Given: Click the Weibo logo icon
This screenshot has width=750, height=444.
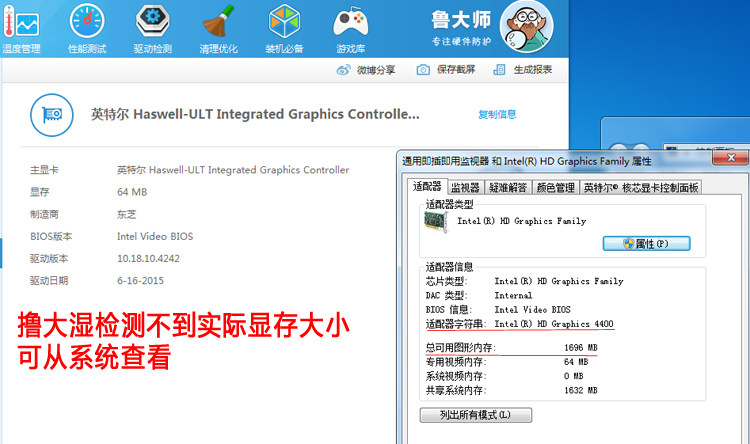Looking at the screenshot, I should coord(343,70).
